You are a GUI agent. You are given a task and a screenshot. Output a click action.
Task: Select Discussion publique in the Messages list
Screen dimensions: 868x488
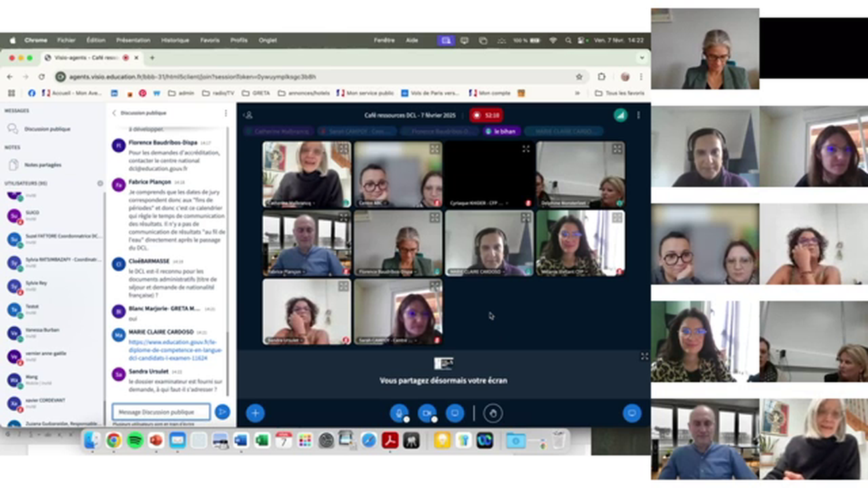tap(47, 129)
